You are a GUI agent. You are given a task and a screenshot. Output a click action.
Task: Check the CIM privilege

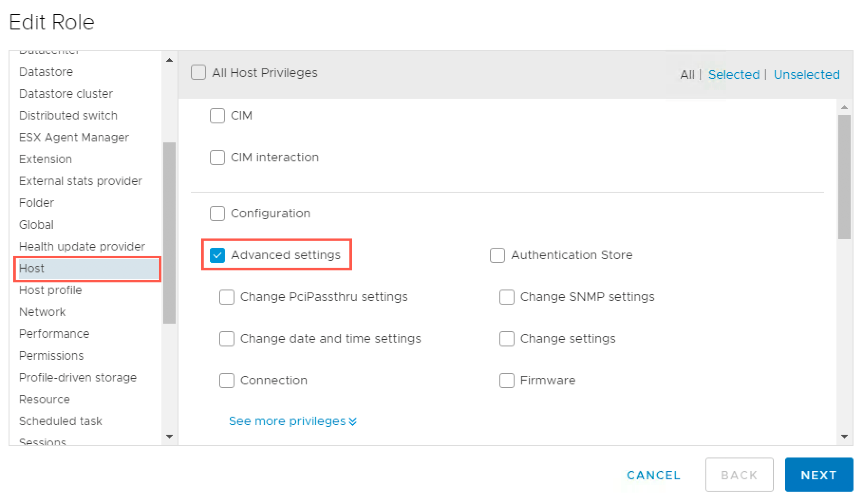tap(217, 115)
